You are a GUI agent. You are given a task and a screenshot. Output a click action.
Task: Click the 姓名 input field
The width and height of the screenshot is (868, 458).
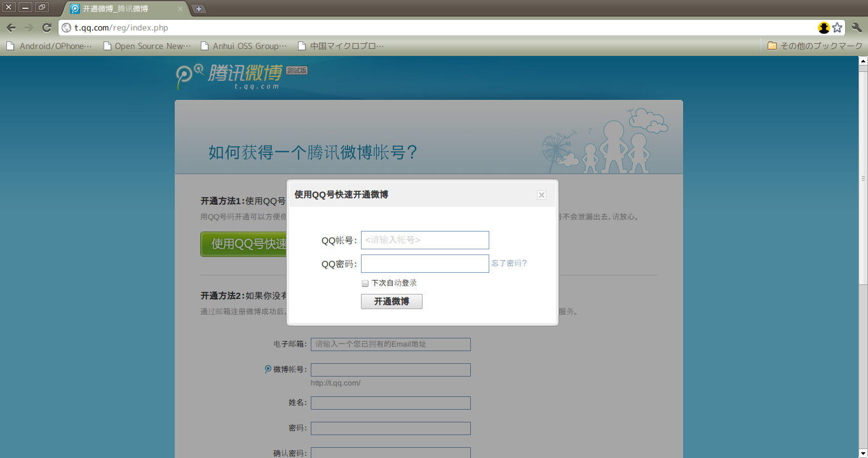pyautogui.click(x=391, y=403)
